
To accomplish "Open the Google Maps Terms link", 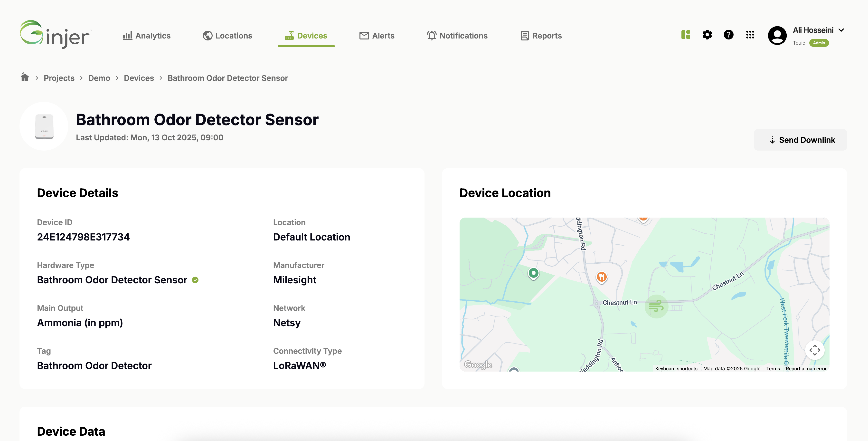I will [x=773, y=368].
